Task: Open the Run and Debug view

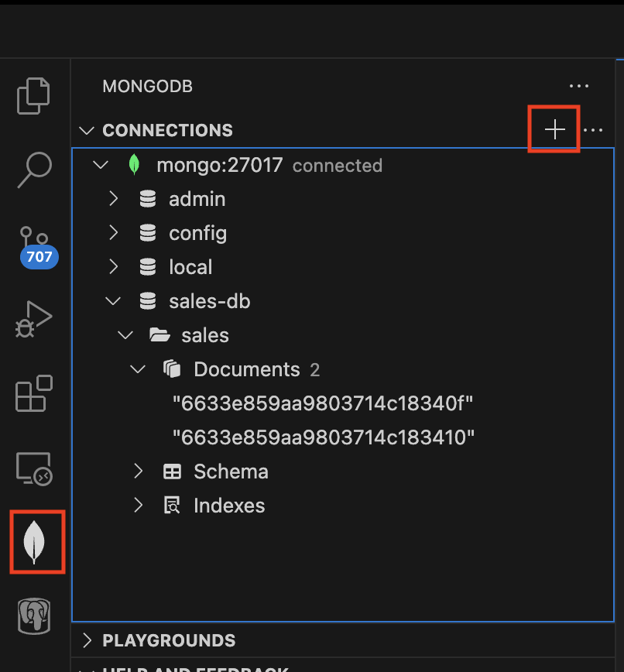Action: tap(33, 319)
